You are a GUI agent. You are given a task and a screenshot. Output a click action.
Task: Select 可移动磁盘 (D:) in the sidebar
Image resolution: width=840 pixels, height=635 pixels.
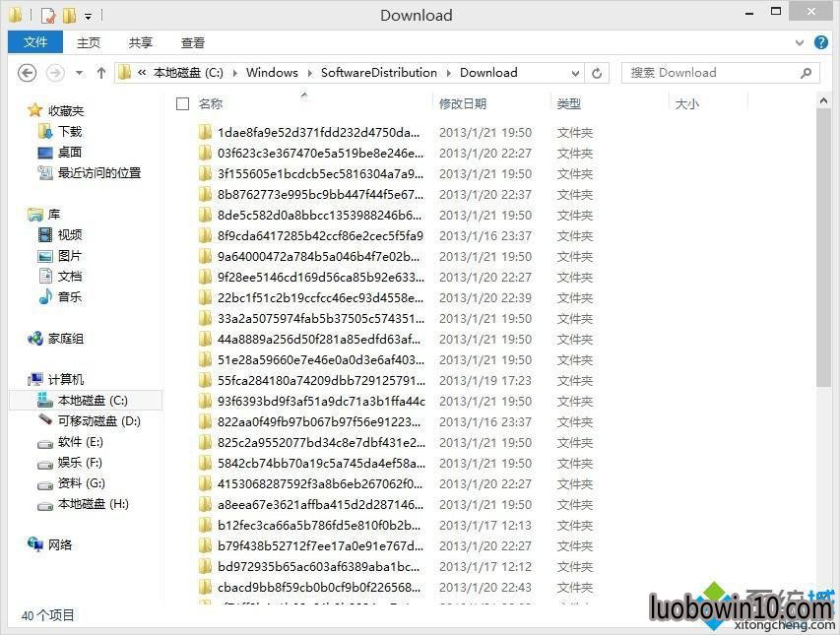tap(99, 421)
